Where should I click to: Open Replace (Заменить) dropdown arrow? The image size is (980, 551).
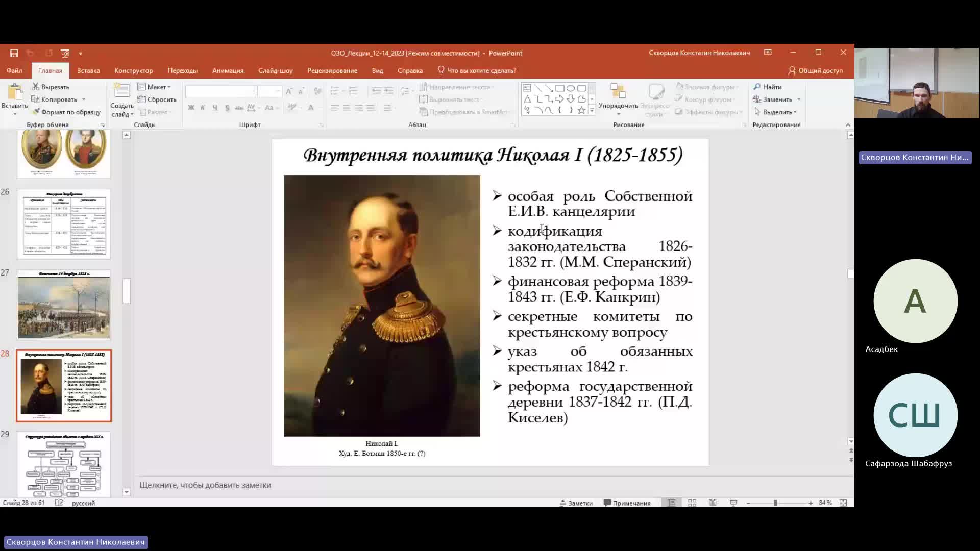799,99
